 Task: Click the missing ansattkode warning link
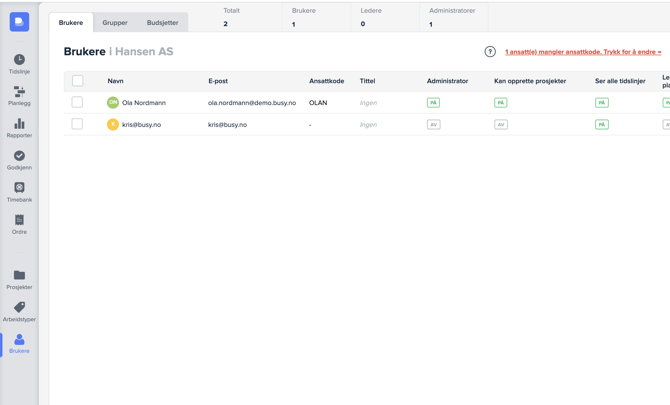coord(582,52)
